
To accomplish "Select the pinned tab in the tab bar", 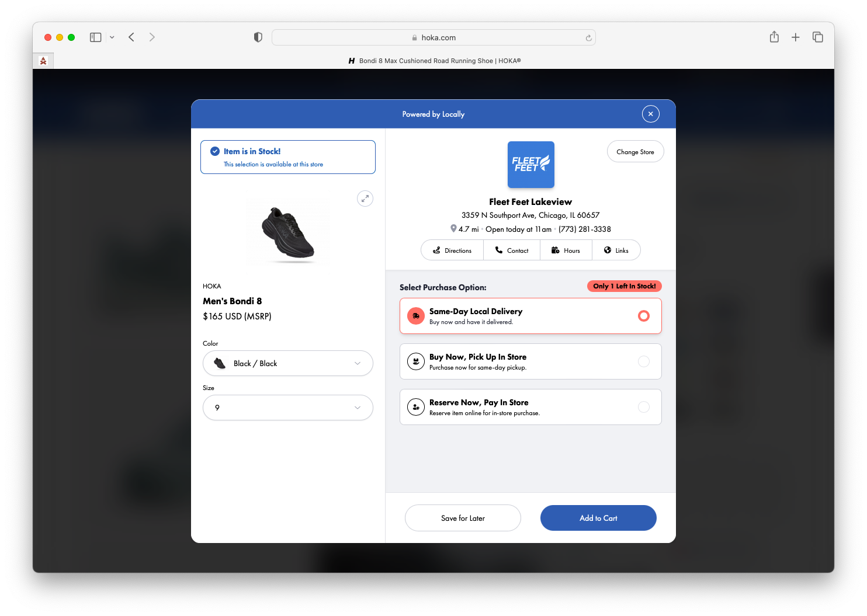I will tap(43, 61).
